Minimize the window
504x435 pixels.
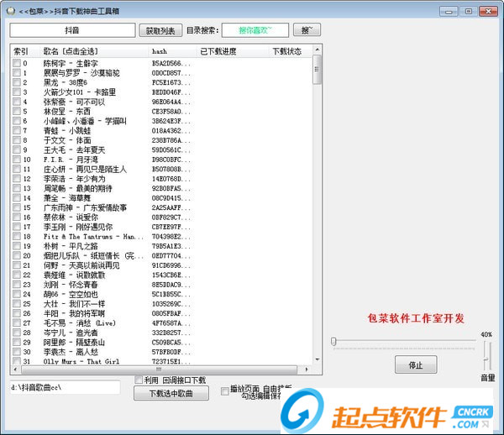(449, 12)
